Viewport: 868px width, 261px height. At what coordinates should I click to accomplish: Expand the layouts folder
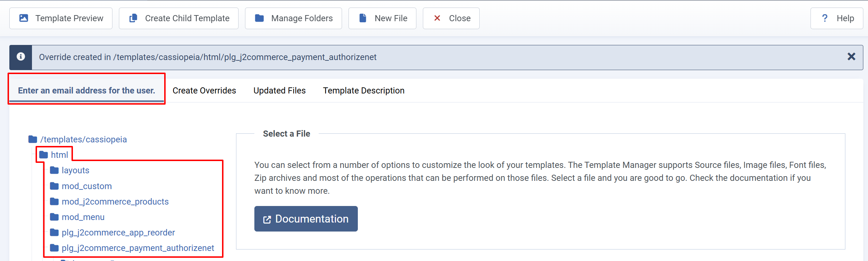point(70,170)
